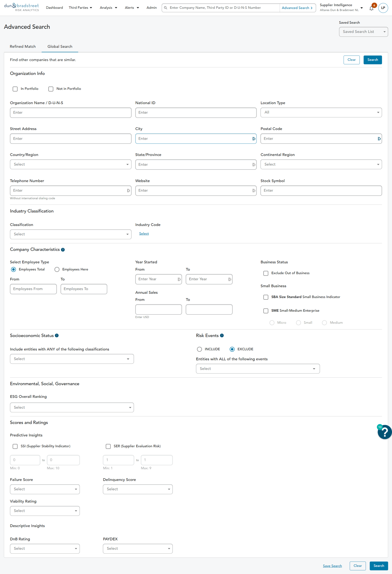
Task: Expand the Saved Search List dropdown
Action: [x=363, y=32]
